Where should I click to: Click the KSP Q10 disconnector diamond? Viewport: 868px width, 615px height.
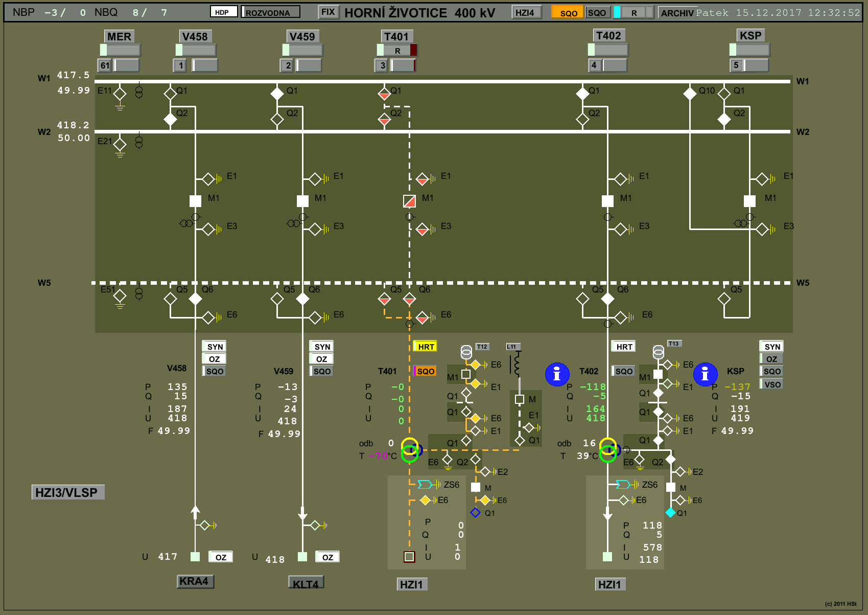(690, 94)
